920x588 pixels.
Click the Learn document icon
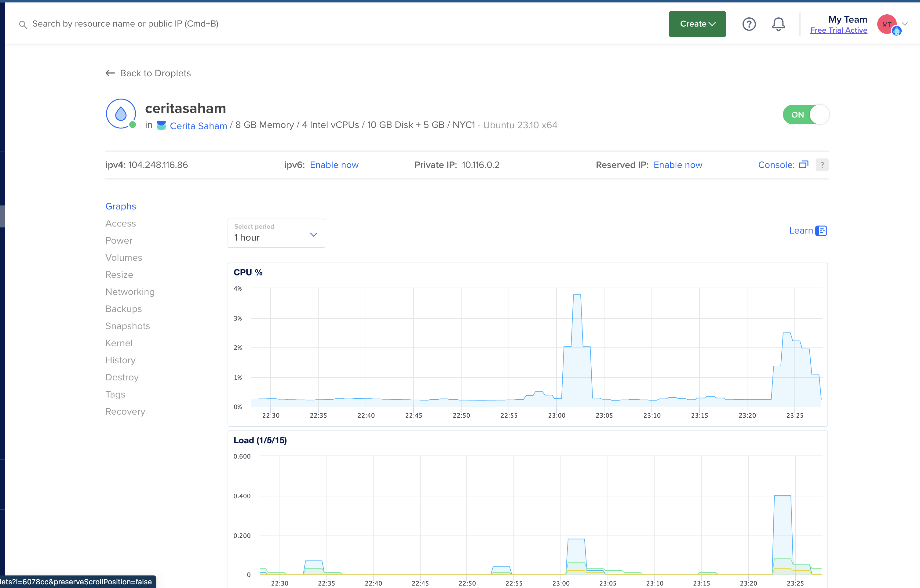point(821,230)
